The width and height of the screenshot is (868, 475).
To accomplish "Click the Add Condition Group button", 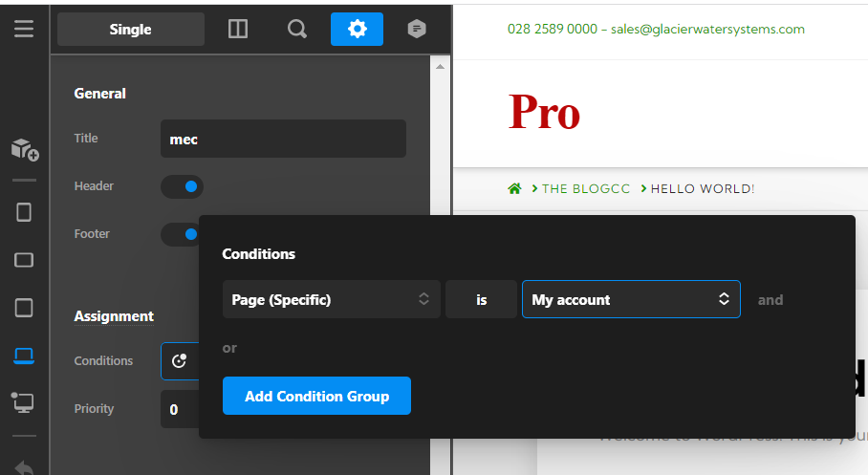I will tap(316, 396).
